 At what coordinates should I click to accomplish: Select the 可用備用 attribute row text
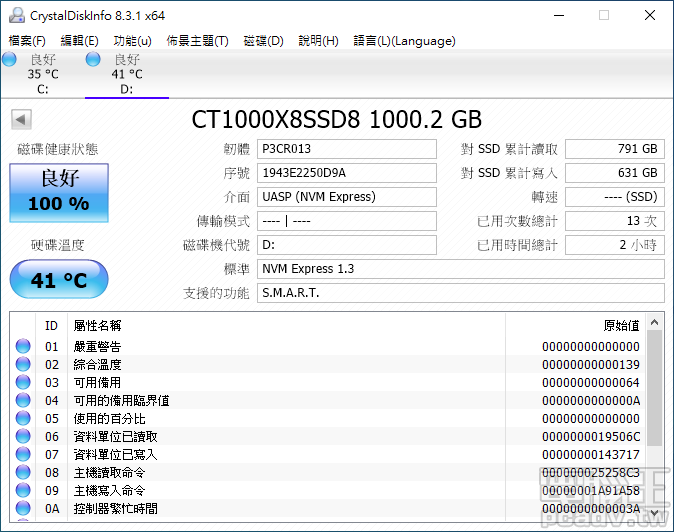[97, 382]
